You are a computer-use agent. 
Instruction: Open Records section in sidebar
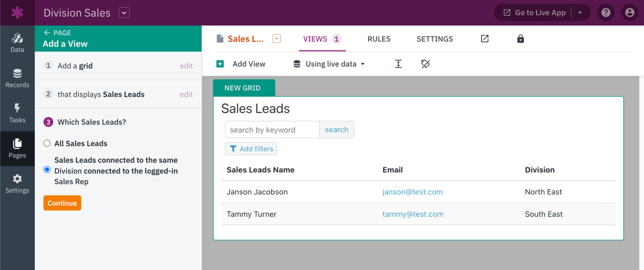(17, 78)
